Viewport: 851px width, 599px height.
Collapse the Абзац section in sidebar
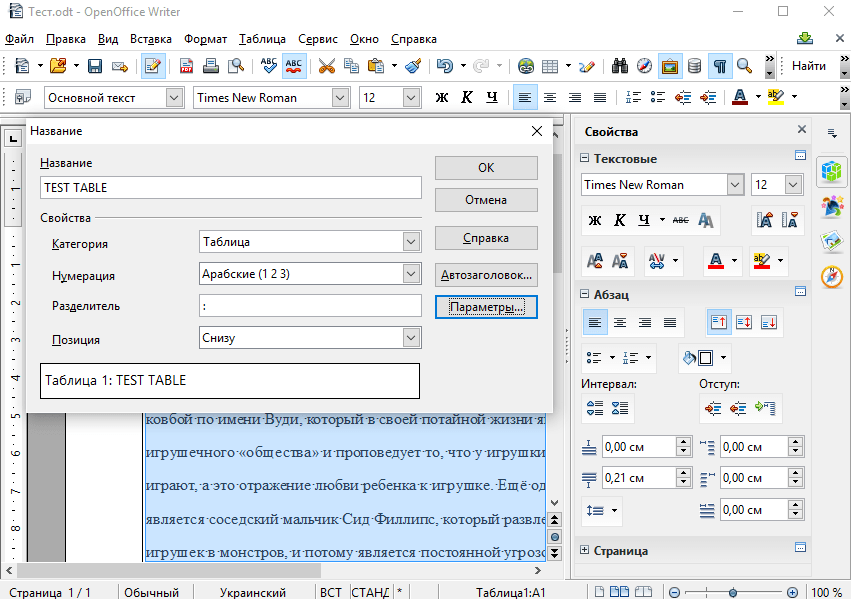(585, 294)
